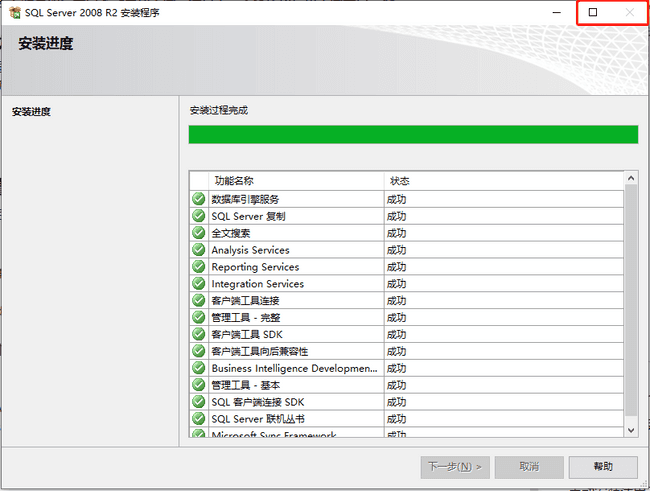This screenshot has width=650, height=491.
Task: Click the SQL Server installer title bar icon
Action: (15, 12)
